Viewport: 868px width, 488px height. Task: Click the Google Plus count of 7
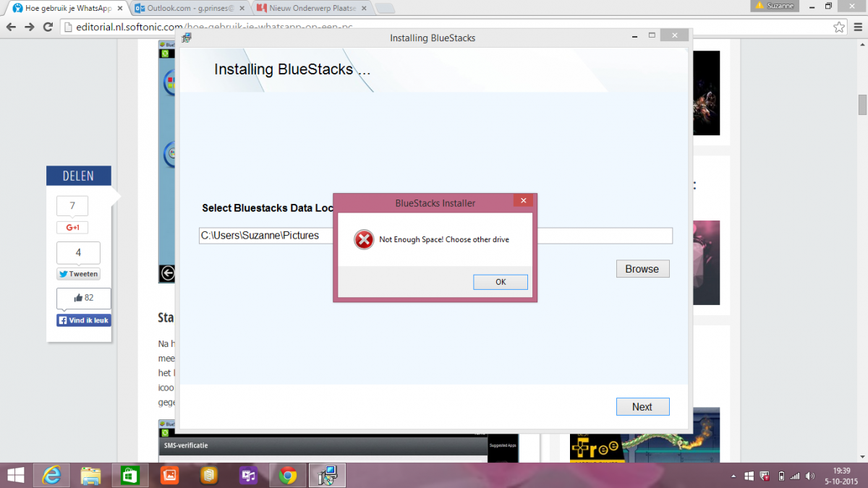coord(72,206)
